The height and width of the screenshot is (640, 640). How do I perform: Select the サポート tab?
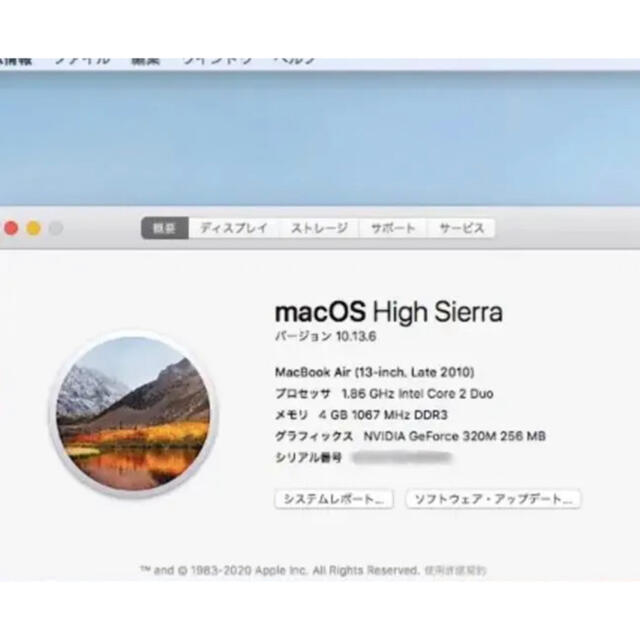pyautogui.click(x=393, y=228)
